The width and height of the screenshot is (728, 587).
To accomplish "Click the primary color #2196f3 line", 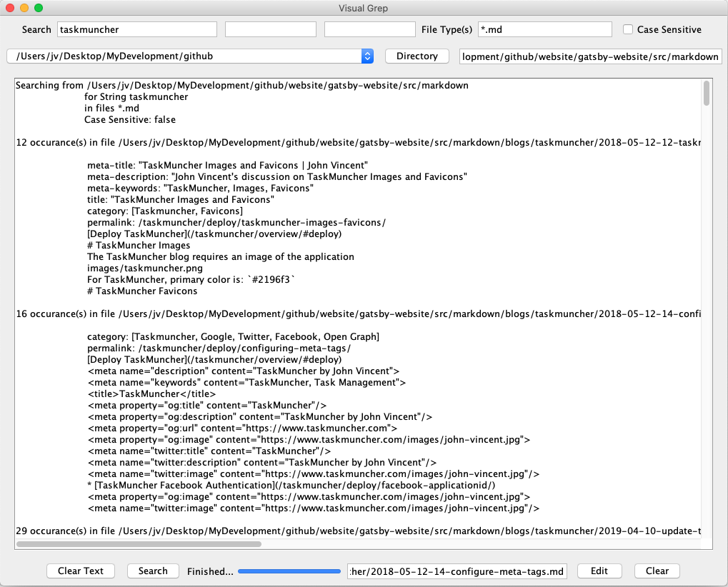I will click(x=191, y=279).
